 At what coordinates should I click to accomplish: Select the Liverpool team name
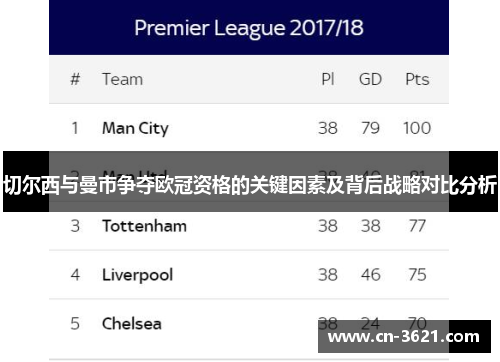pos(137,275)
